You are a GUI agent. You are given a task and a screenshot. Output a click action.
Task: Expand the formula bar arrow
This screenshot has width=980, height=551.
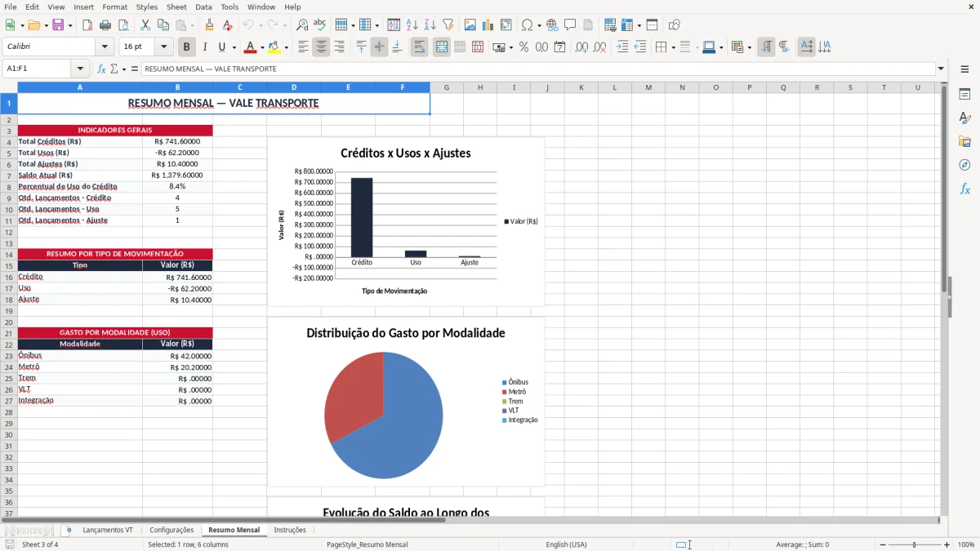tap(941, 69)
